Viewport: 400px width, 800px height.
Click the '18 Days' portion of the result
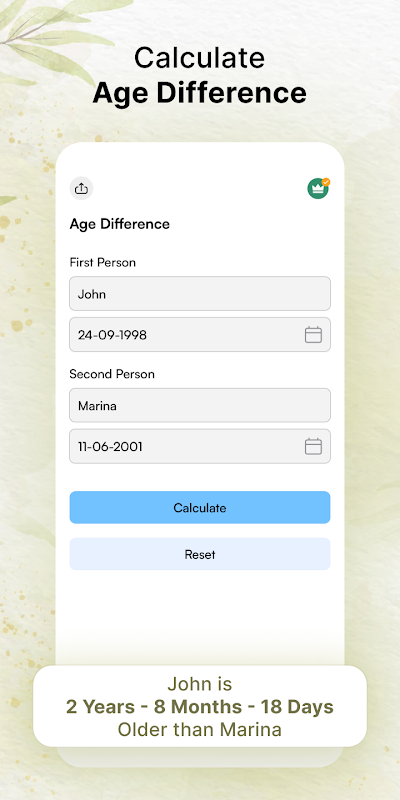(x=297, y=707)
